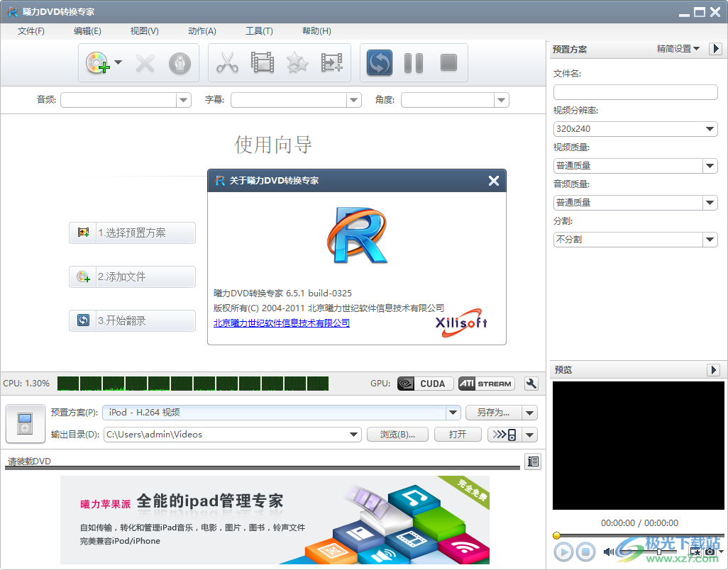Click the remove (X) toolbar icon
Screen dimensions: 728x570
click(x=145, y=63)
